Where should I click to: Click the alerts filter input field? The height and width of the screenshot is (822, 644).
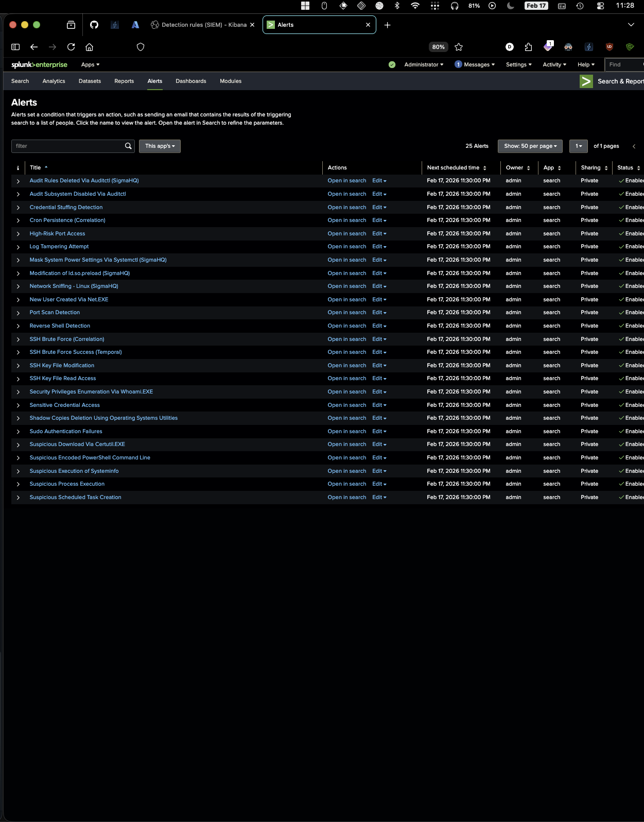(x=67, y=146)
